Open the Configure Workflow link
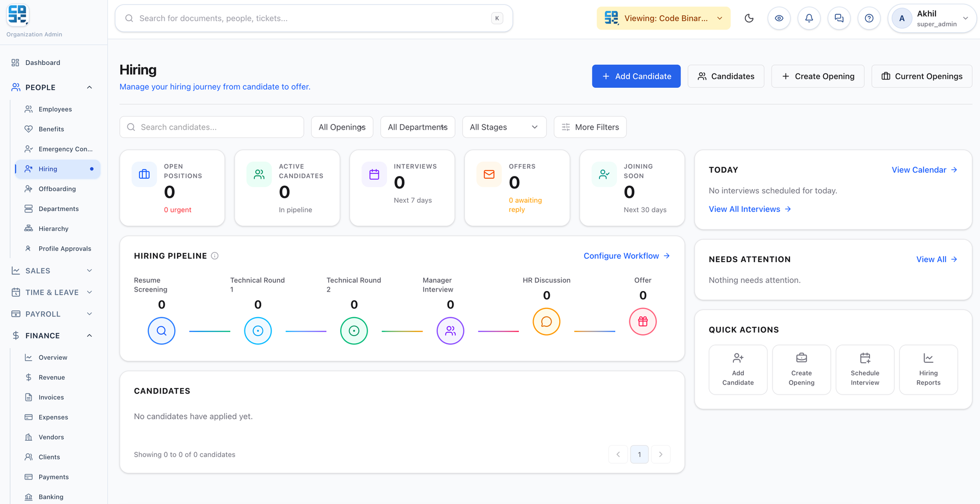Screen dimensions: 980x504 [x=627, y=256]
